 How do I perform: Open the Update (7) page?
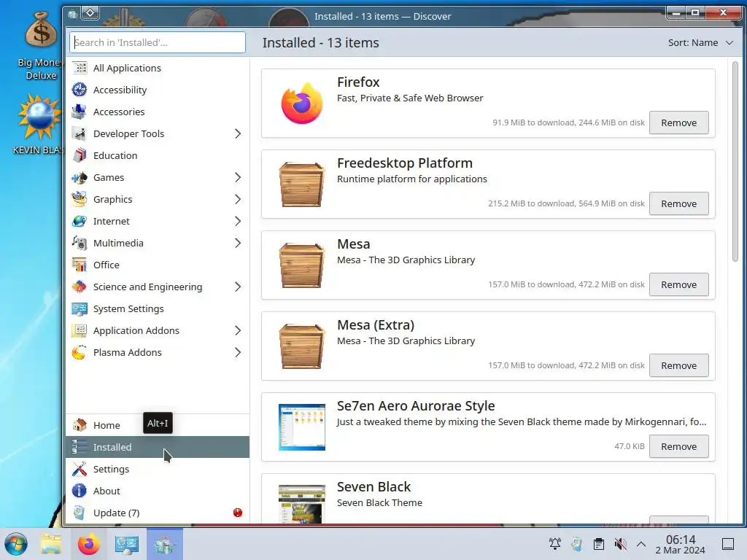coord(158,513)
